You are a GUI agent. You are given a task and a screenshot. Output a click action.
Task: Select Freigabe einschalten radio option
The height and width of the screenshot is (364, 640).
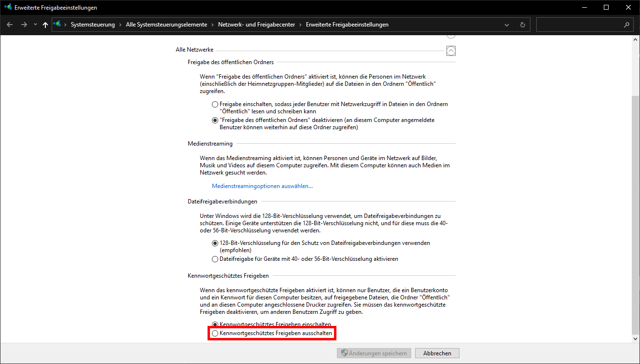coord(215,104)
